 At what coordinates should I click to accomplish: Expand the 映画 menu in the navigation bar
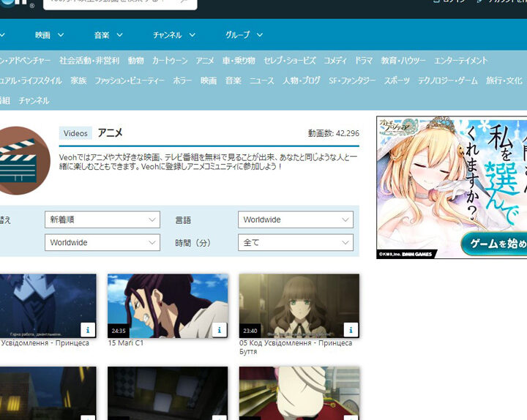(x=50, y=35)
